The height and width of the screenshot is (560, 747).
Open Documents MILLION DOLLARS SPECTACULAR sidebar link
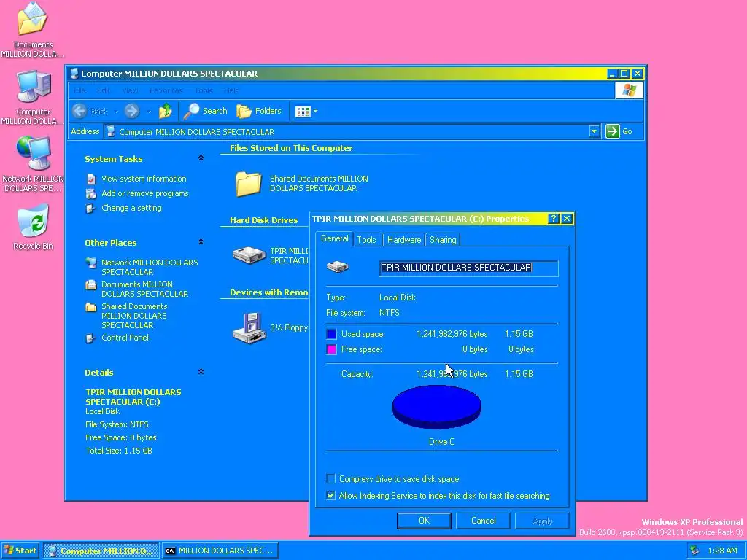coord(145,289)
